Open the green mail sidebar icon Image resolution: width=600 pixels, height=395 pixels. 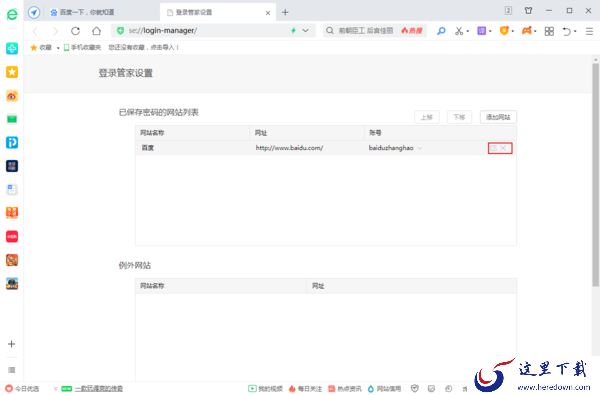12,119
